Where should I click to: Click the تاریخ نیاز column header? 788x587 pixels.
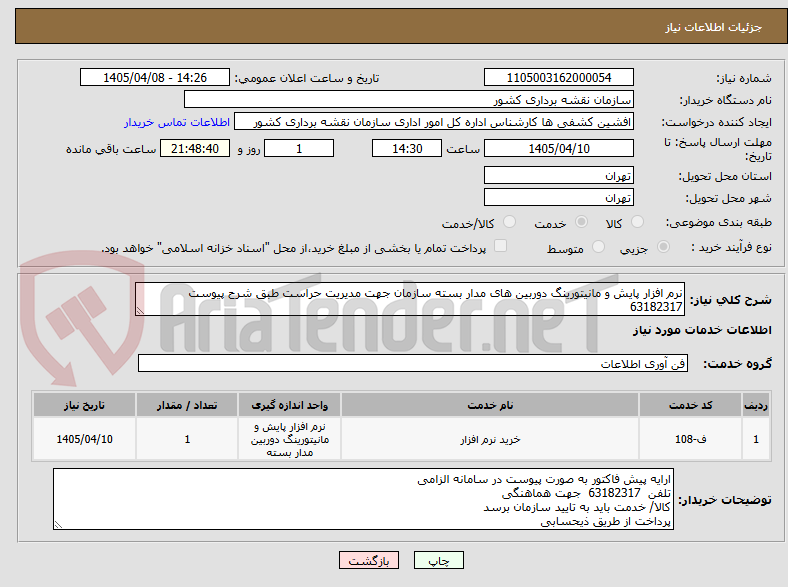coord(84,405)
